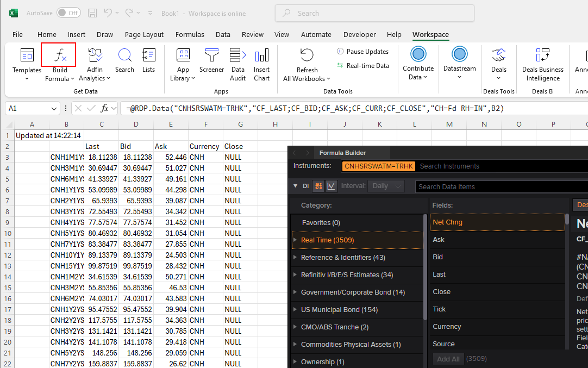The image size is (588, 368).
Task: Click the Search magnifier in ribbon
Action: 124,55
